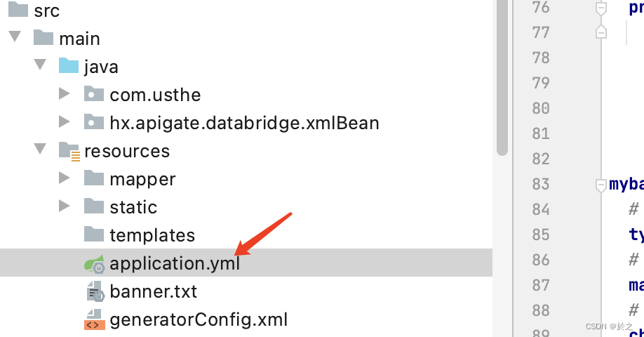Click the generatorConfig.xml file icon

(x=94, y=320)
